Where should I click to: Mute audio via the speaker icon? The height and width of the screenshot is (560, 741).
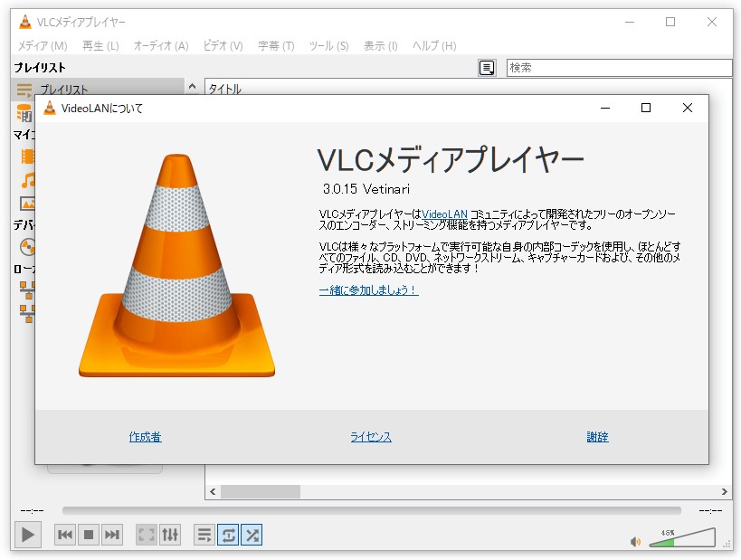point(636,540)
